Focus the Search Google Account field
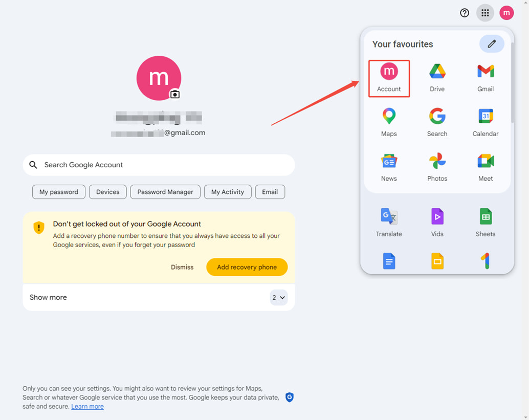Image resolution: width=529 pixels, height=420 pixels. 159,165
